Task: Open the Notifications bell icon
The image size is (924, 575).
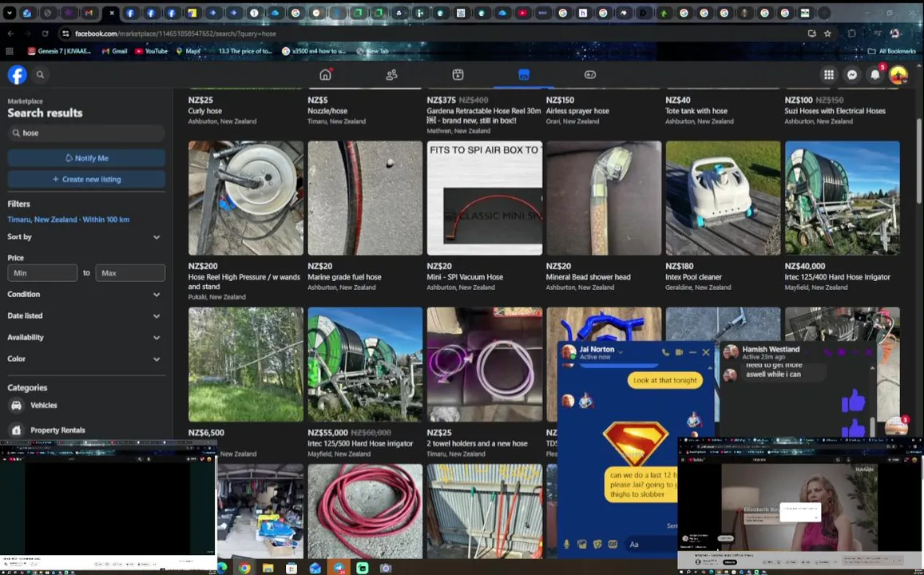Action: coord(875,75)
